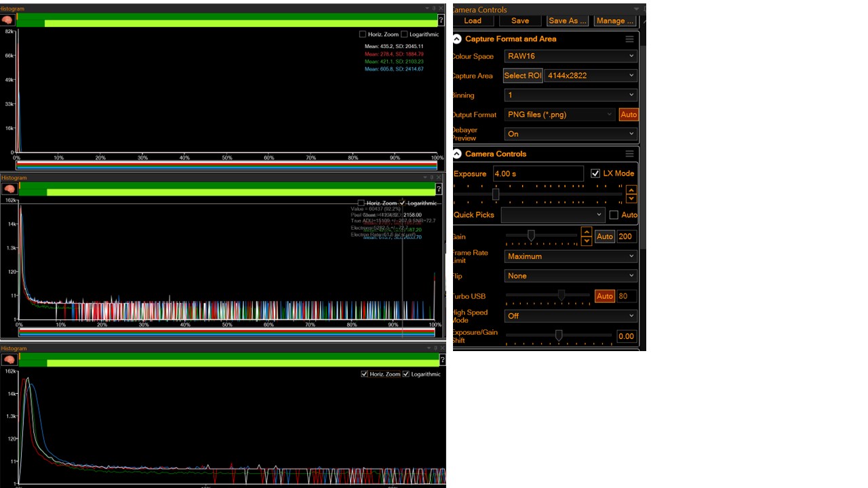The height and width of the screenshot is (488, 868).
Task: Open the Debayer Preview dropdown
Action: [571, 134]
